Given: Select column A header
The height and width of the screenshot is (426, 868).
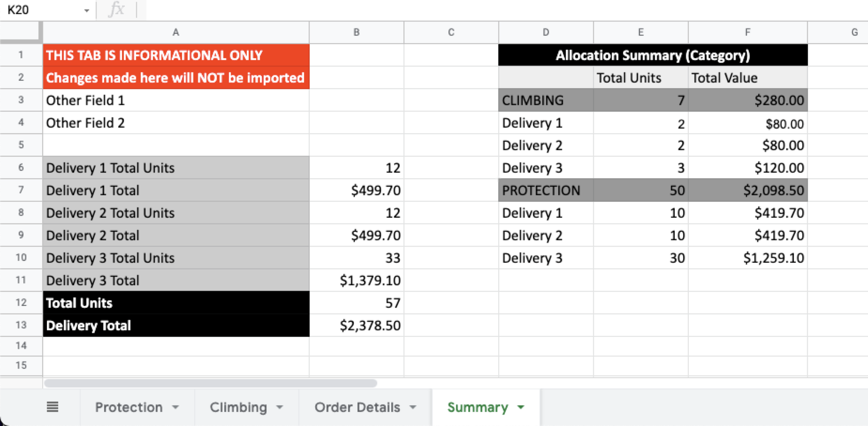Looking at the screenshot, I should (x=176, y=32).
